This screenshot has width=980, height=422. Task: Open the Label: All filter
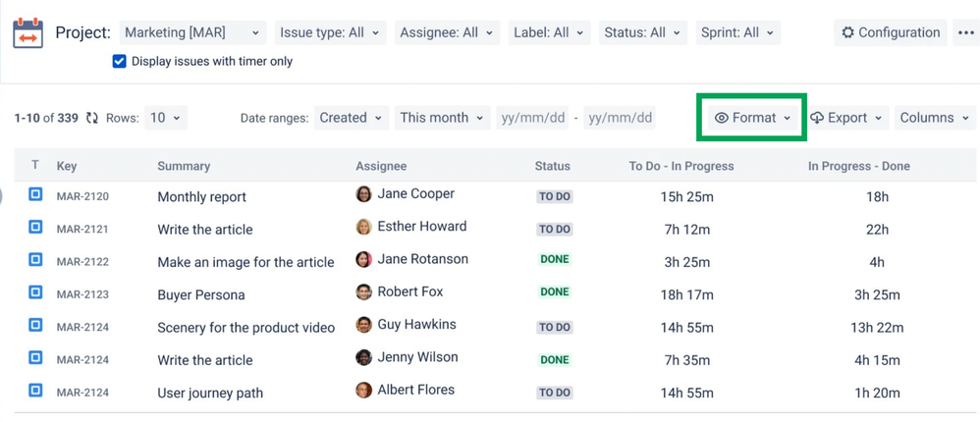coord(549,32)
